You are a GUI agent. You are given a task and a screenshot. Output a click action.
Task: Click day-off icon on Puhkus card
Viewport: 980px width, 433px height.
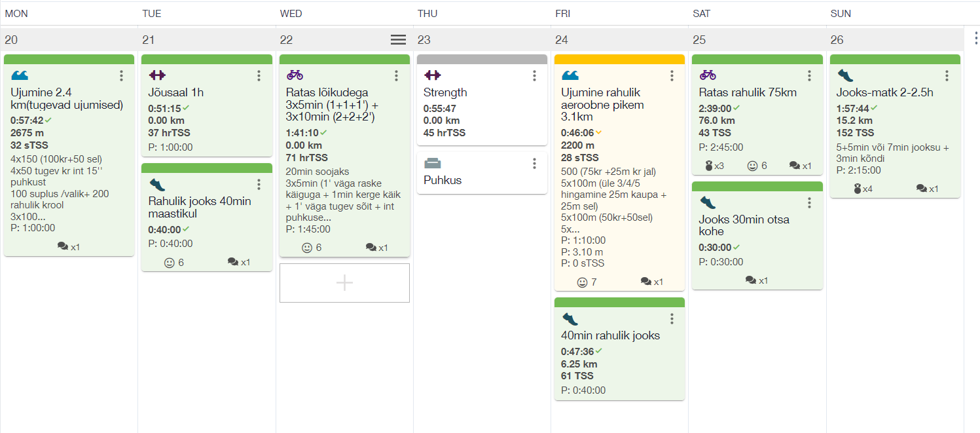click(x=432, y=163)
